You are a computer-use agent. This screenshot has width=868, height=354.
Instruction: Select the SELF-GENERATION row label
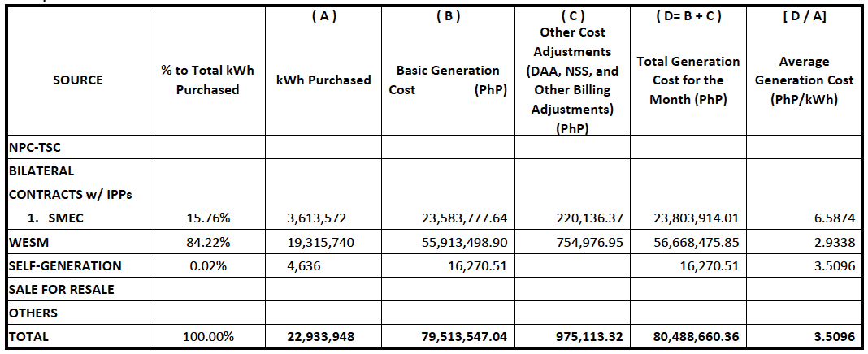point(65,265)
